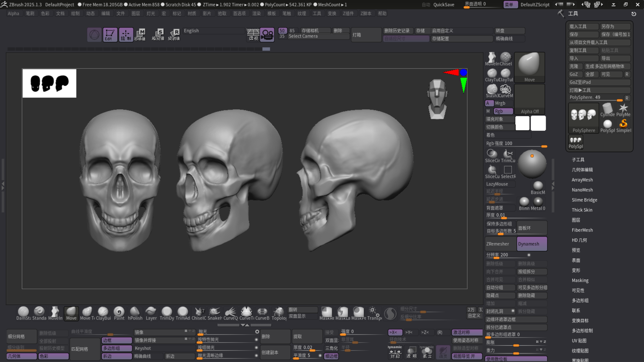Toggle the Rgb channel button
This screenshot has width=644, height=362.
503,111
